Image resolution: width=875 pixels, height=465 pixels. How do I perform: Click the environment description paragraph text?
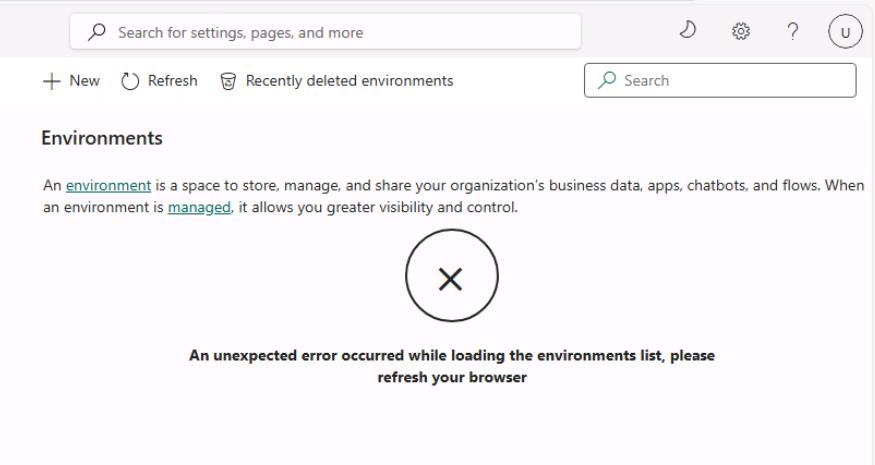[x=453, y=196]
